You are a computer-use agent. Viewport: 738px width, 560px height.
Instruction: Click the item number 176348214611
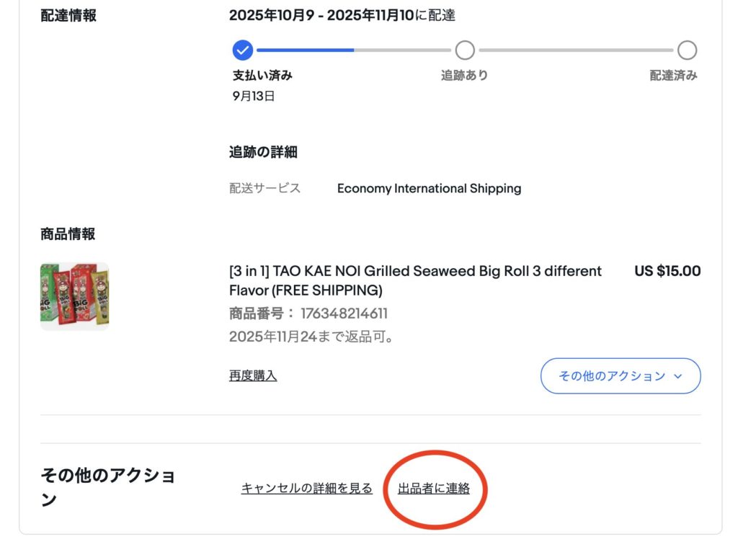[x=344, y=314]
